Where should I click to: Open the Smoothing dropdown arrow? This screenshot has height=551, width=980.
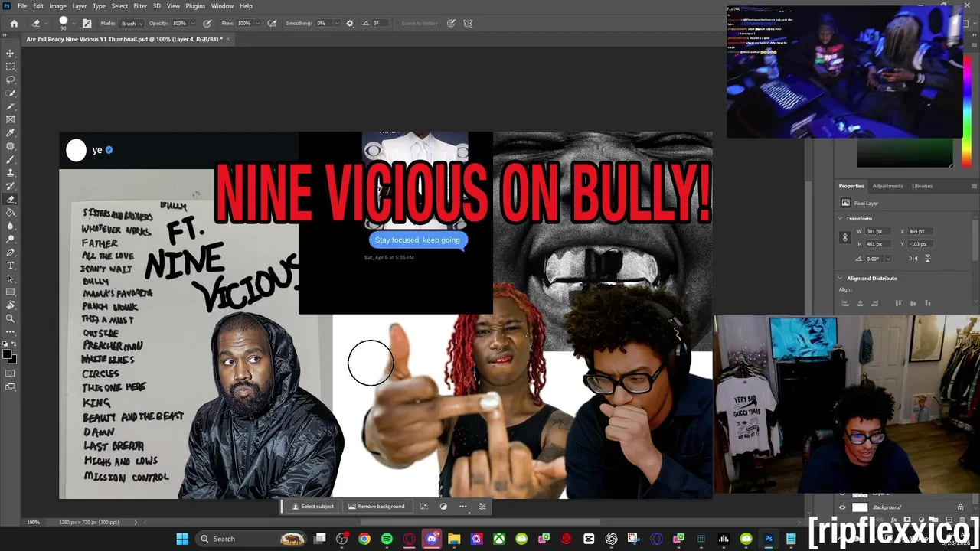pos(335,23)
